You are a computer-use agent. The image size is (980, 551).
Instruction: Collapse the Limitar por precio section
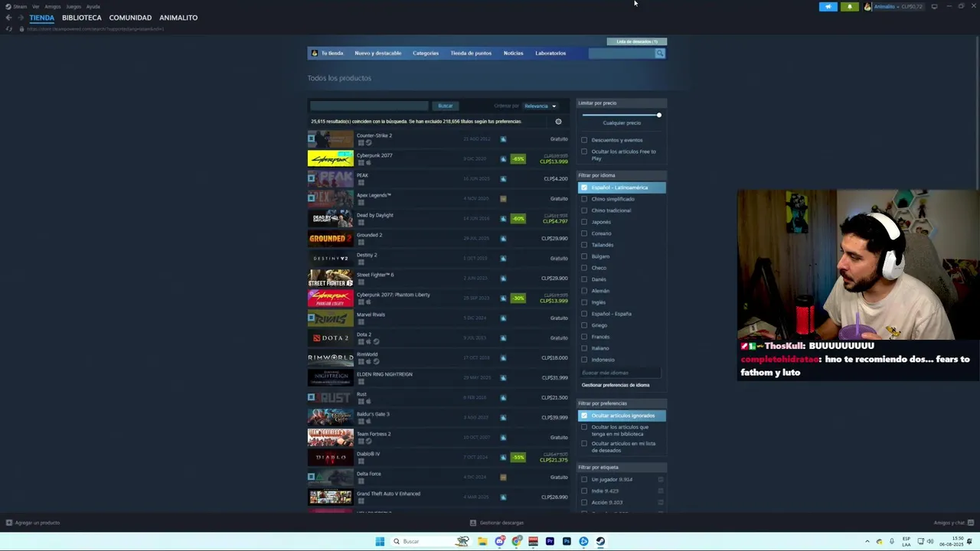pos(621,103)
